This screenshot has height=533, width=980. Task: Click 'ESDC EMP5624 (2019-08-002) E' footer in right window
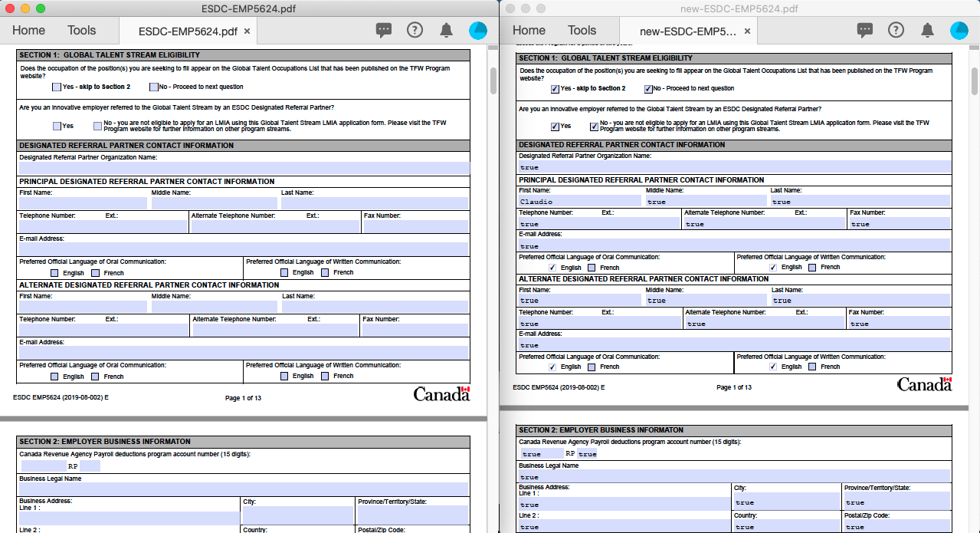click(x=559, y=387)
